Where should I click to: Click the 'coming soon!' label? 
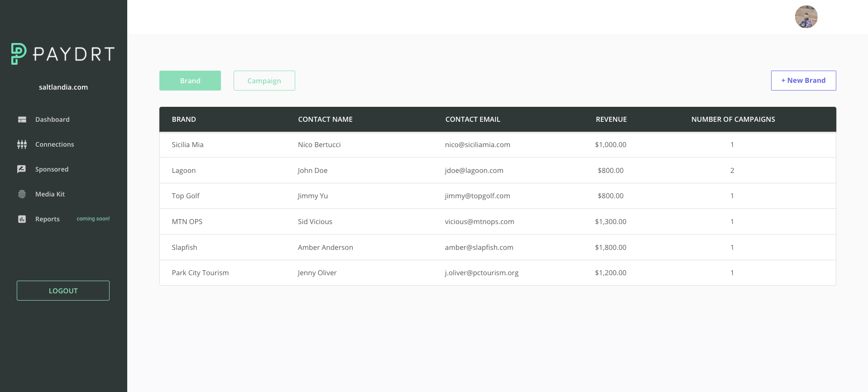93,219
